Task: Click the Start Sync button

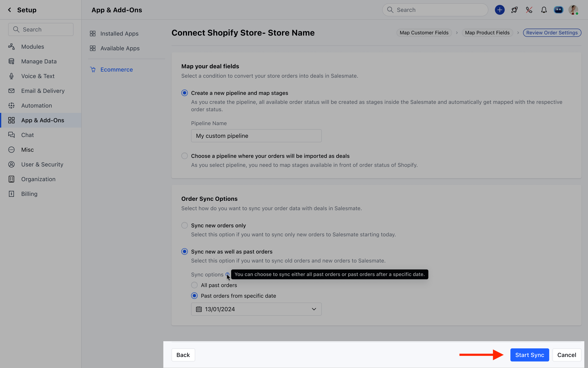Action: click(x=529, y=355)
